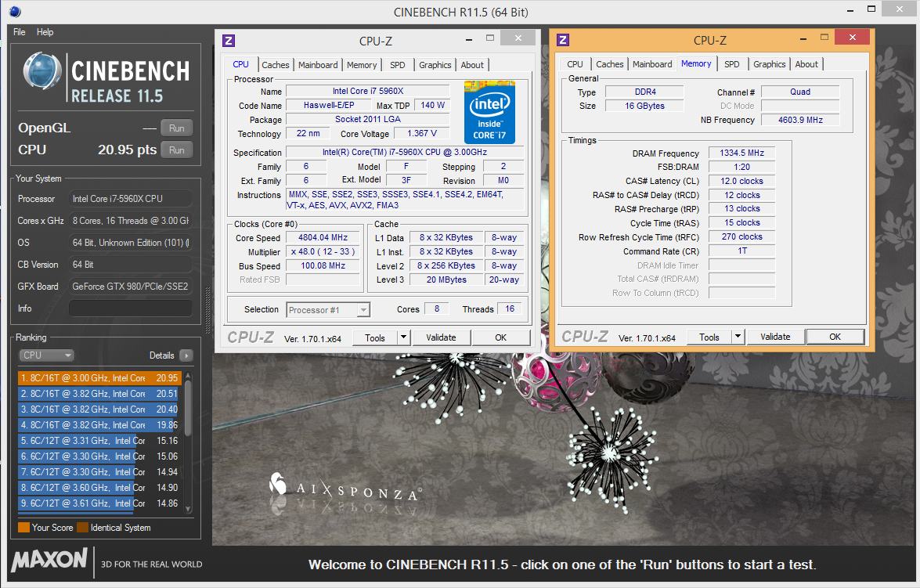The image size is (920, 588).
Task: Switch to SPD tab in Memory window
Action: 731,64
